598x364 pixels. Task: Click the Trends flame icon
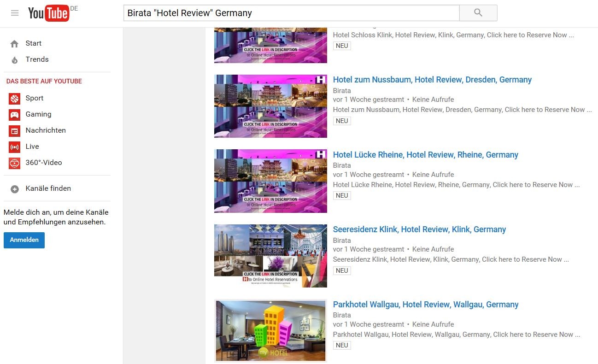(x=15, y=60)
